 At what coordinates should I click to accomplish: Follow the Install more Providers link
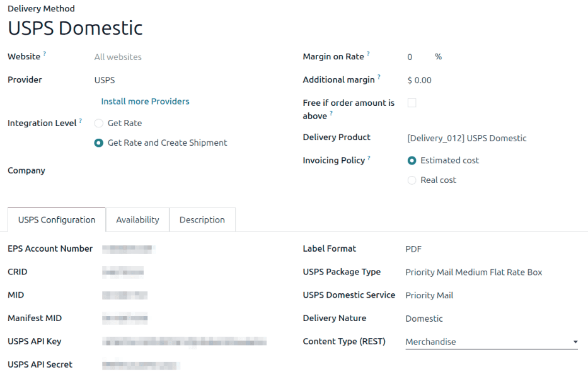(145, 102)
